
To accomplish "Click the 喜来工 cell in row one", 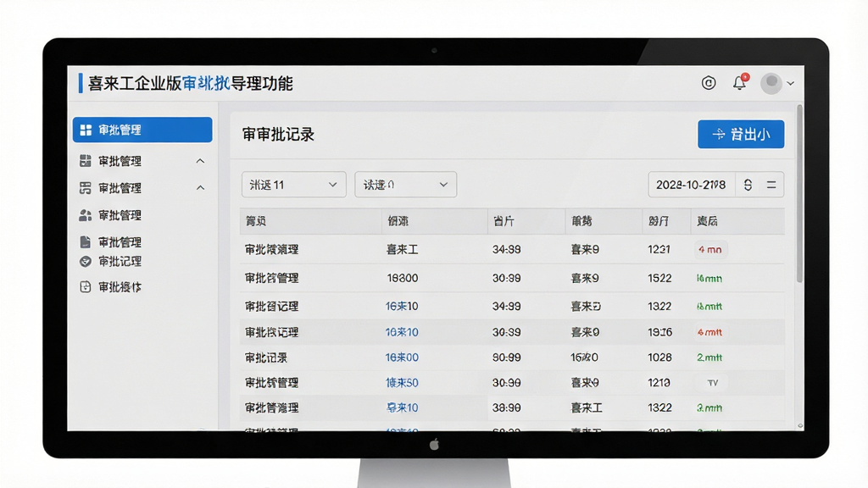I will pos(402,250).
